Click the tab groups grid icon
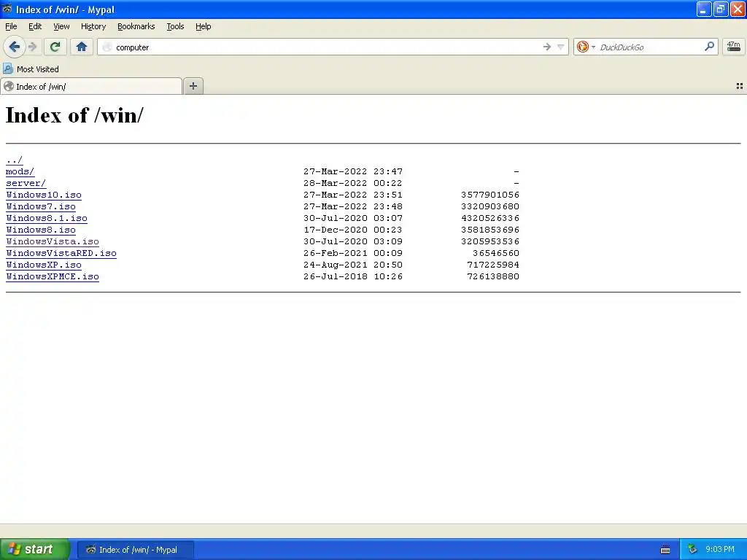 740,86
